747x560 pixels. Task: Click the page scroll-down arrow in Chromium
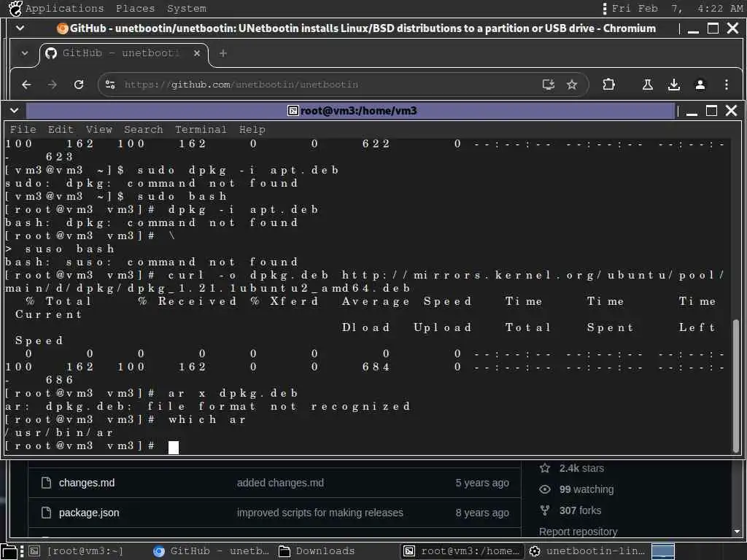(x=737, y=532)
